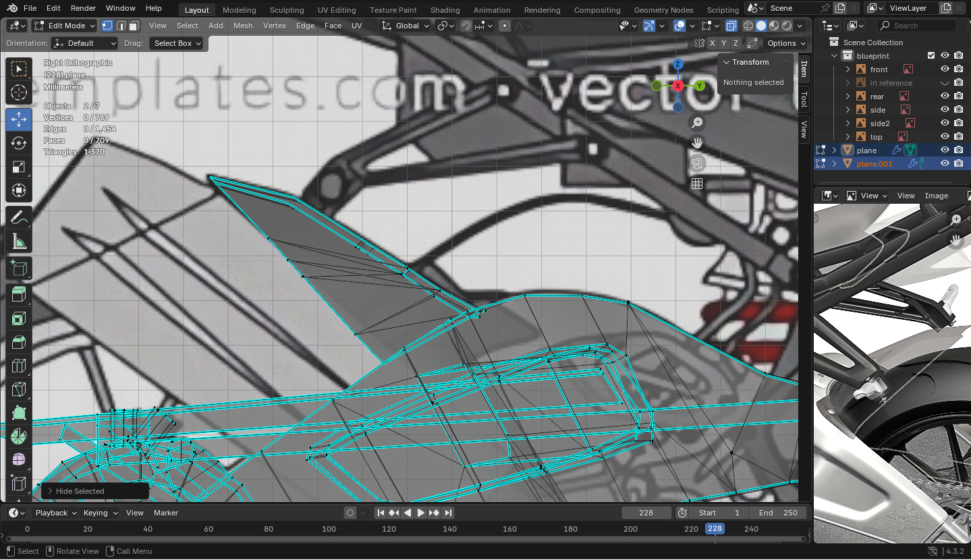971x560 pixels.
Task: Hide the front image in outliner
Action: 945,69
